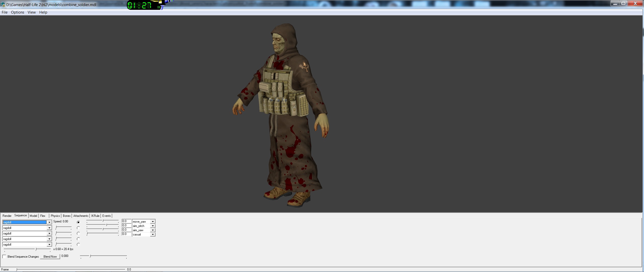
Task: Click the move_yaw value input field
Action: click(x=127, y=221)
